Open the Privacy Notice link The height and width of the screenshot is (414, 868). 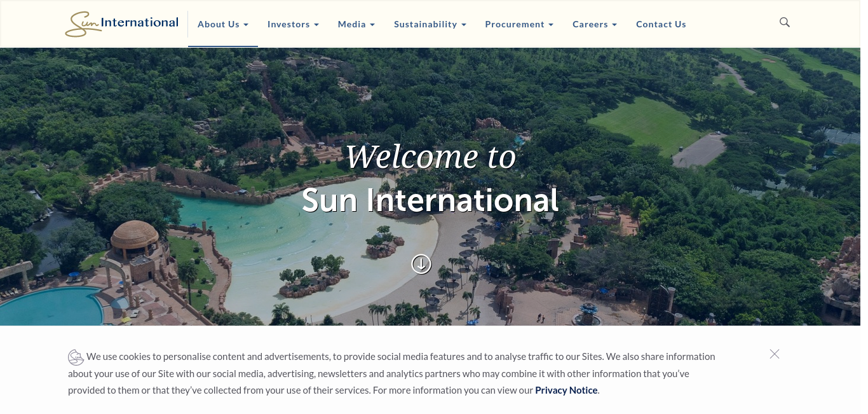(566, 390)
